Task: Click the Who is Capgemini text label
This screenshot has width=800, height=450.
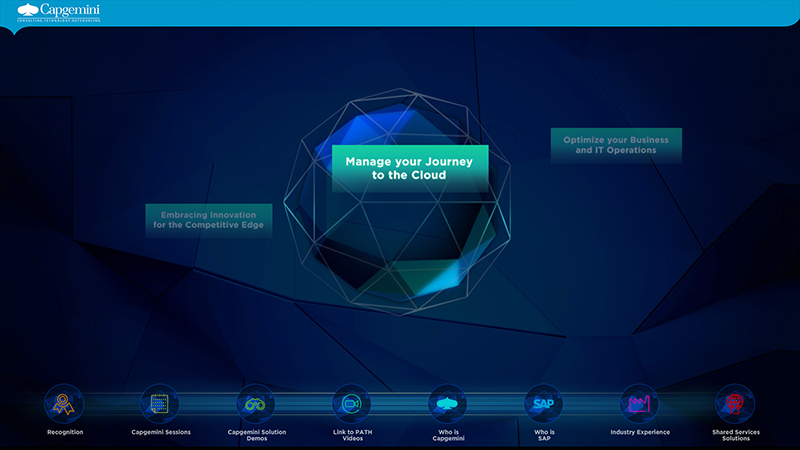Action: (448, 435)
